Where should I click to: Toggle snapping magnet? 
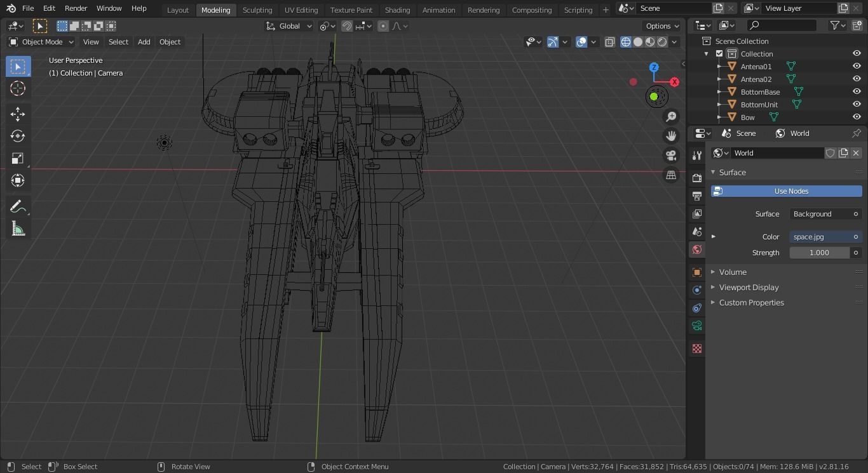point(347,26)
